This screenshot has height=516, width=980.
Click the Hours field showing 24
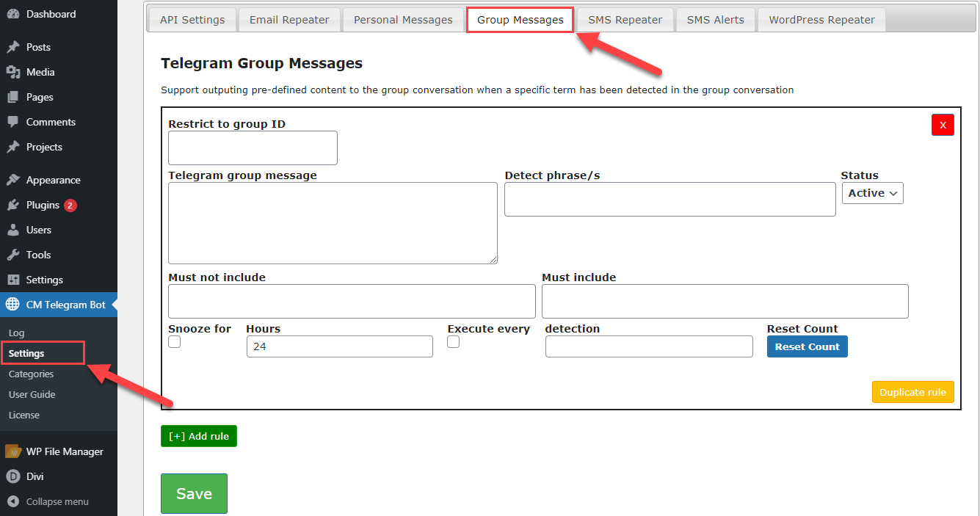pyautogui.click(x=340, y=346)
